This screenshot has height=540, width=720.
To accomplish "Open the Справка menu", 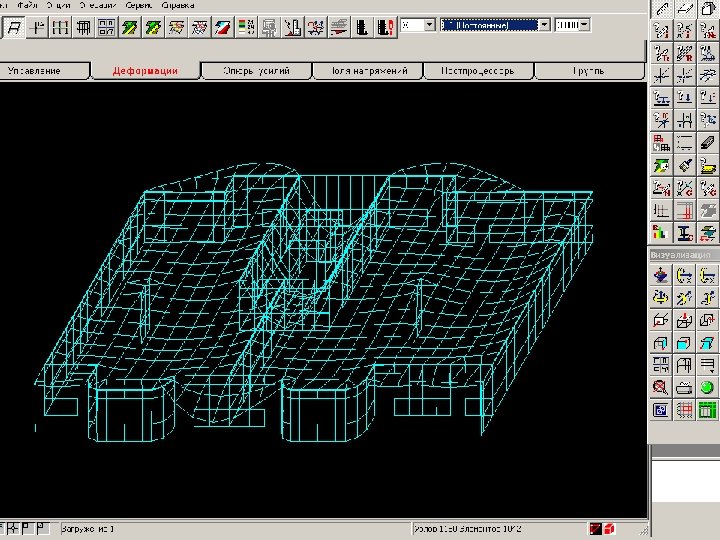I will click(x=177, y=5).
